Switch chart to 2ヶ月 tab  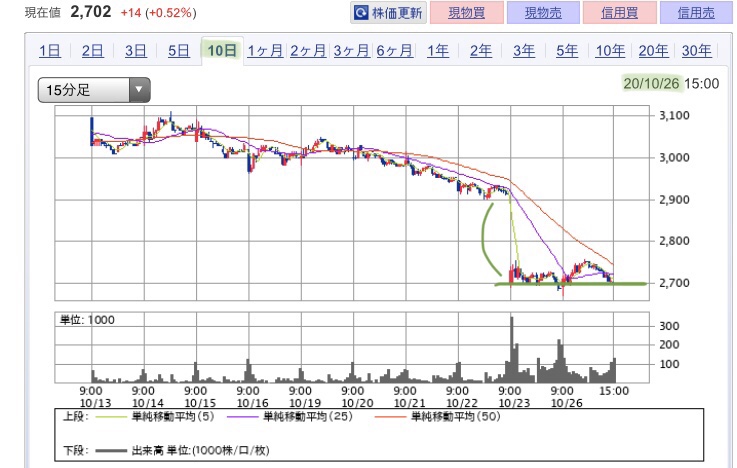pyautogui.click(x=308, y=50)
